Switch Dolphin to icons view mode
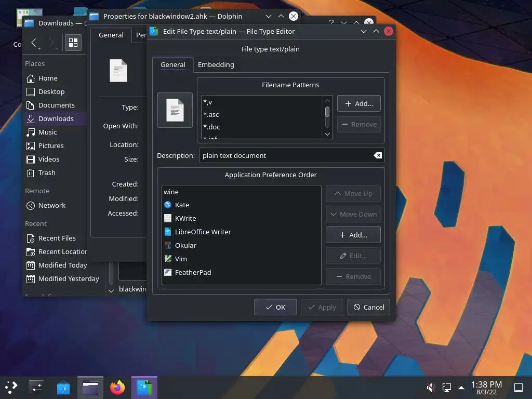 coord(73,43)
